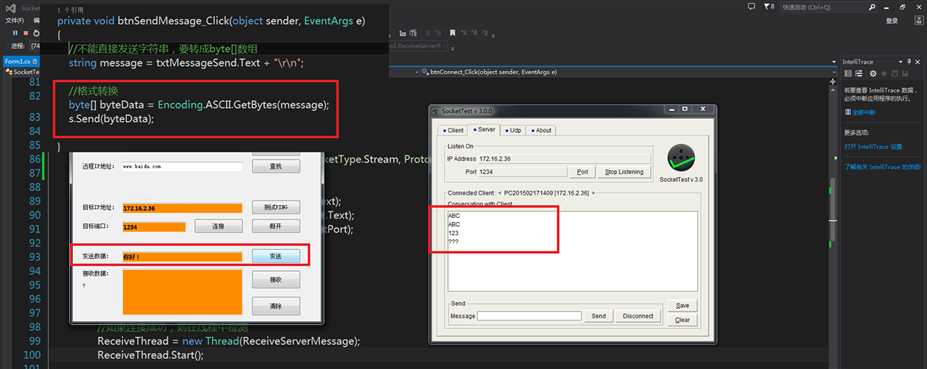Click the Message input field in SocketTest
This screenshot has width=927, height=369.
tap(529, 316)
